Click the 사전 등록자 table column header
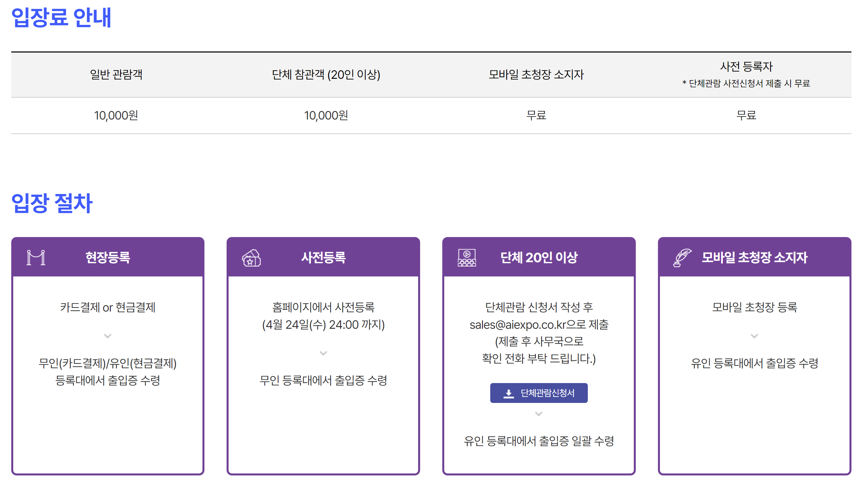 click(746, 67)
